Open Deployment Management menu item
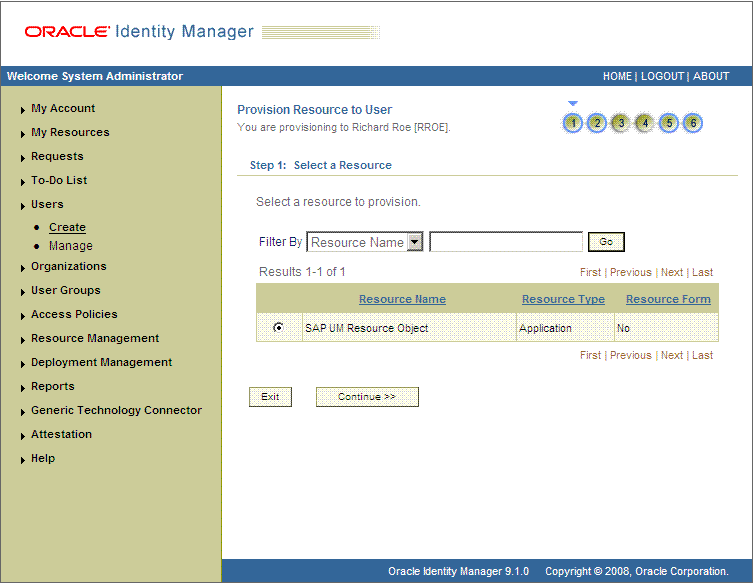The height and width of the screenshot is (583, 753). pyautogui.click(x=101, y=363)
